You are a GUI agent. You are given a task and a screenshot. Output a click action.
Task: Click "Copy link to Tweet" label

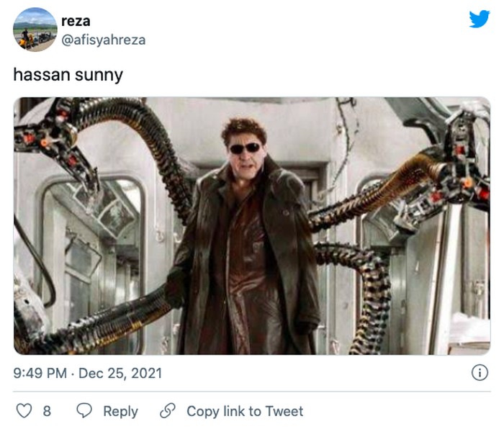(x=245, y=411)
